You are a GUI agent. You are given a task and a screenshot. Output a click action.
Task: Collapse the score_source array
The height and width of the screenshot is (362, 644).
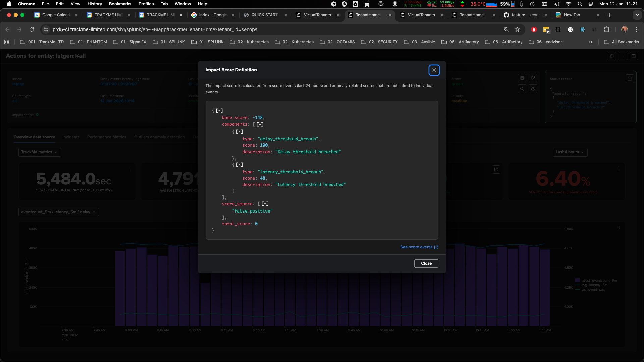pos(265,204)
